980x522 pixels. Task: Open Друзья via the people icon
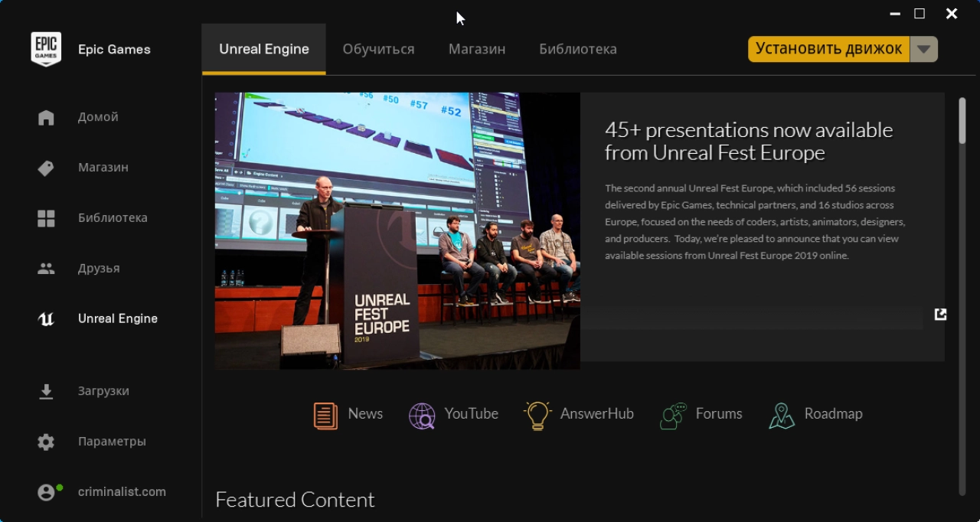[x=46, y=269]
